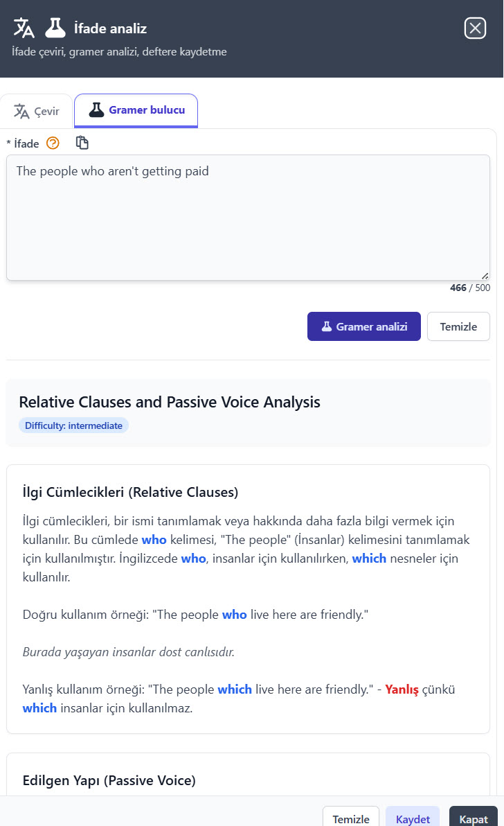Click the red bold Yanlış word
The width and height of the screenshot is (504, 826).
coord(402,689)
